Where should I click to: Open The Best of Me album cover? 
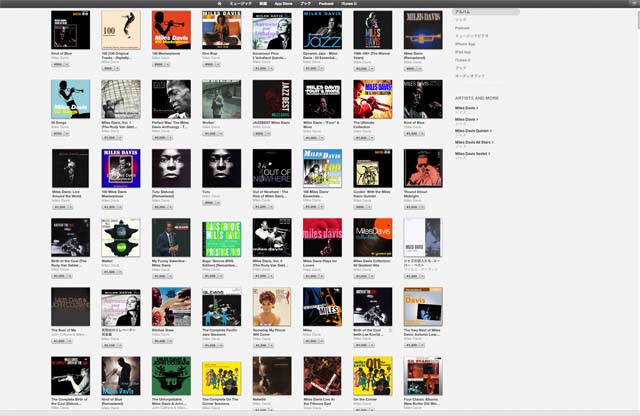[71, 307]
